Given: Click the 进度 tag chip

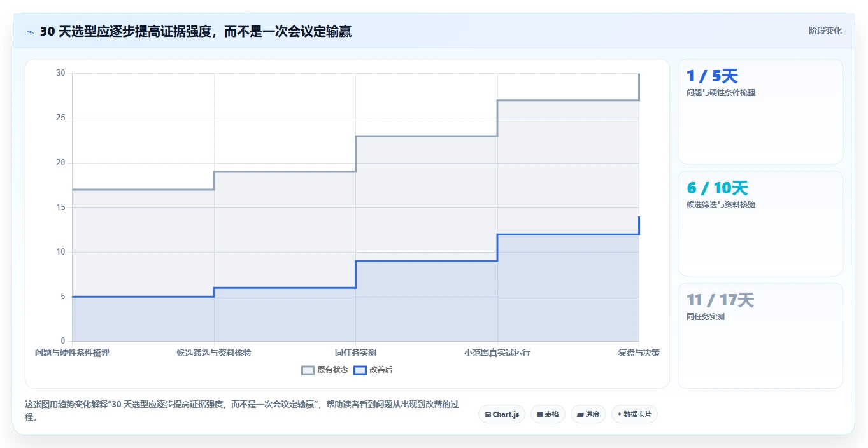Looking at the screenshot, I should [x=588, y=414].
